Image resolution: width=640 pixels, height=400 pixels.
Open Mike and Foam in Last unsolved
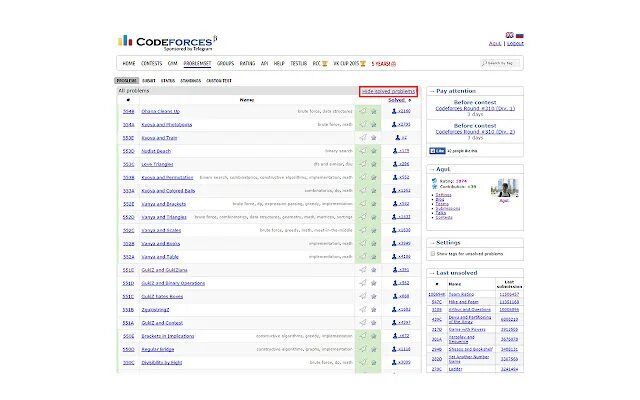coord(463,302)
